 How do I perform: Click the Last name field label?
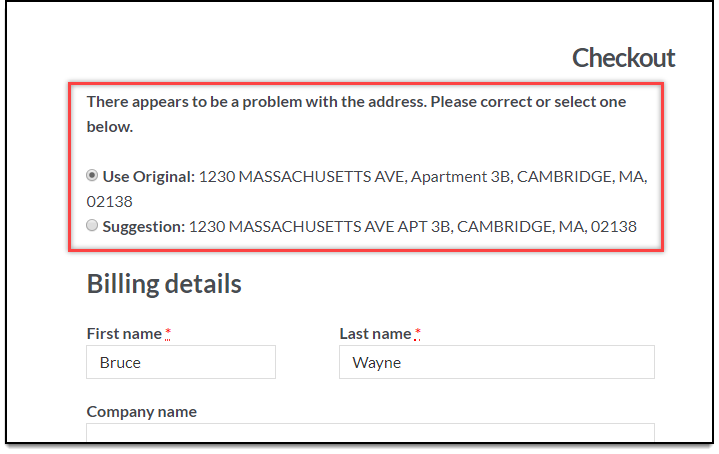coord(376,334)
